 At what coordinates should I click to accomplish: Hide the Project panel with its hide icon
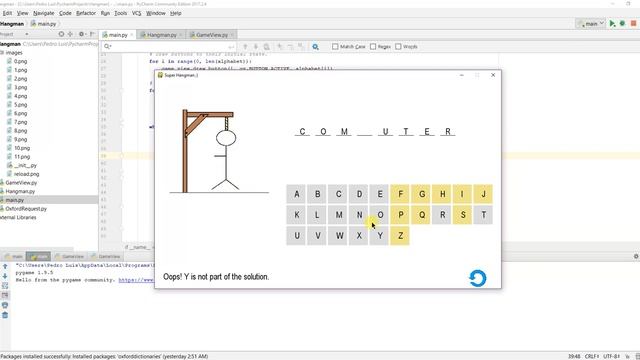tap(92, 34)
